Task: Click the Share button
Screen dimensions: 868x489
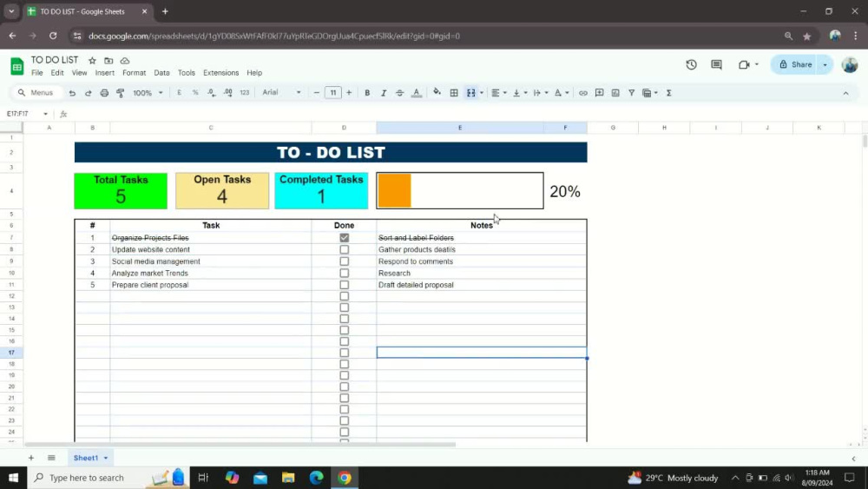Action: click(x=795, y=65)
